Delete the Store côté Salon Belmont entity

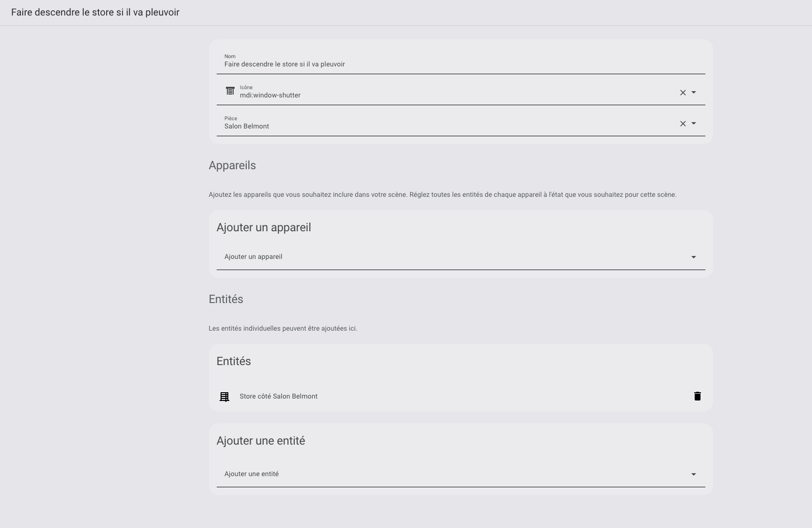click(697, 396)
